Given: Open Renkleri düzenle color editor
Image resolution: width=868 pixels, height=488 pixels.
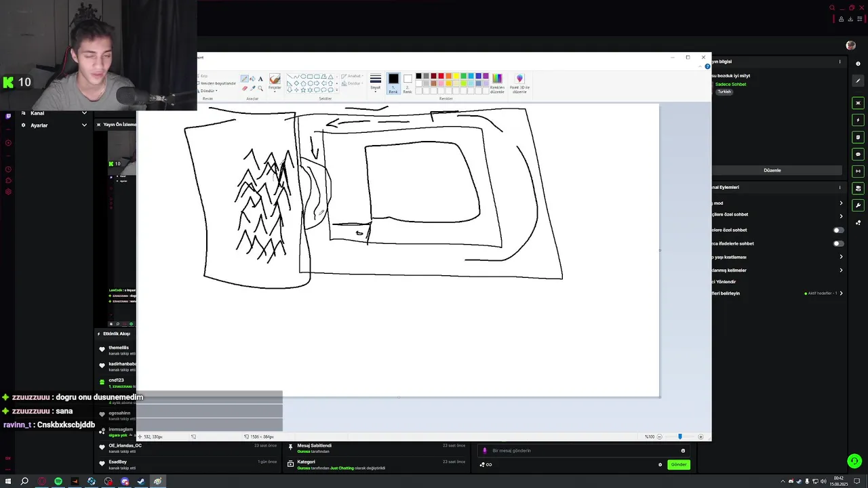Looking at the screenshot, I should pos(497,83).
